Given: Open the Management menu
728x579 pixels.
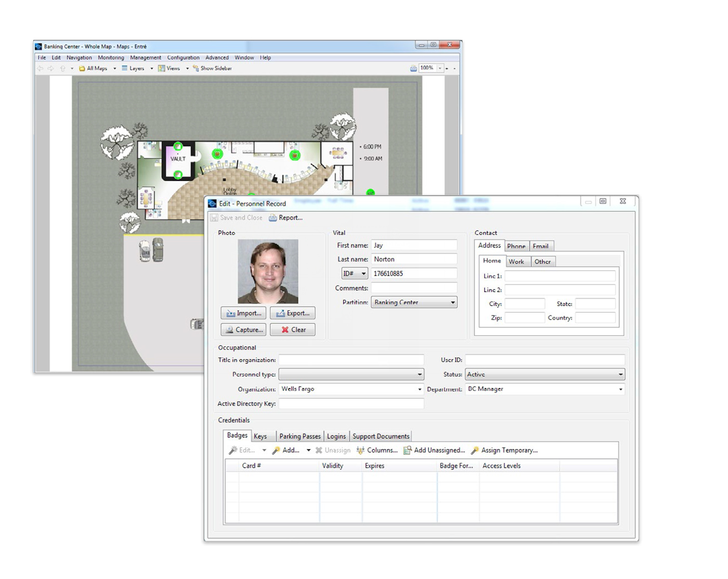Looking at the screenshot, I should click(145, 57).
